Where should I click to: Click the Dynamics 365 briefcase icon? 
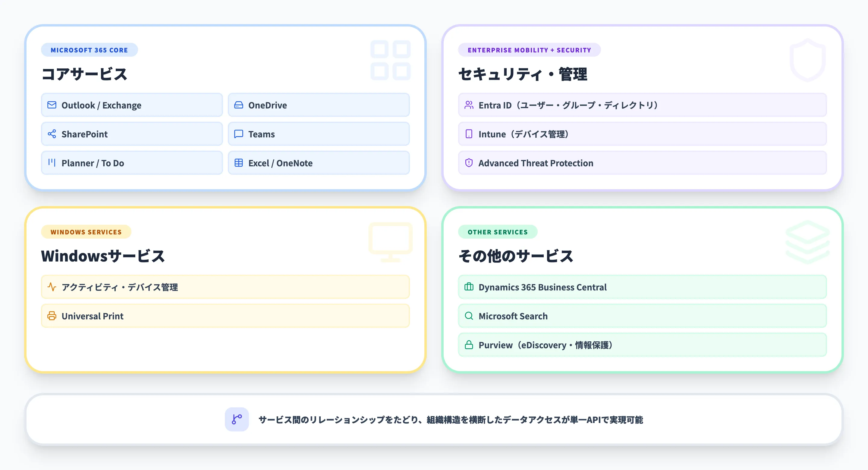coord(469,287)
